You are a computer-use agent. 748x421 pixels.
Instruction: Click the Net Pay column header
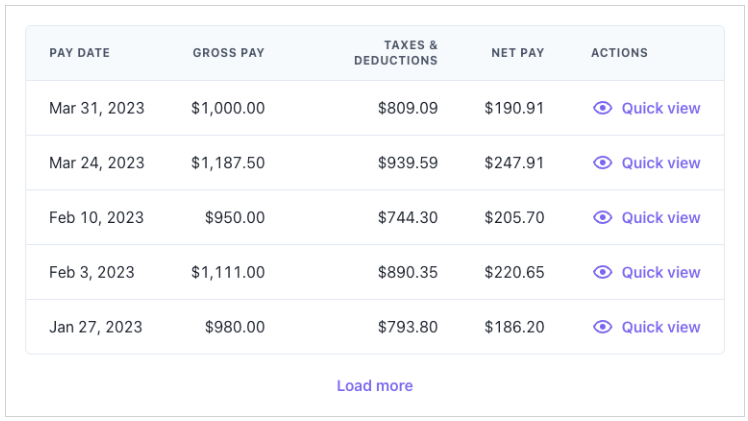517,53
